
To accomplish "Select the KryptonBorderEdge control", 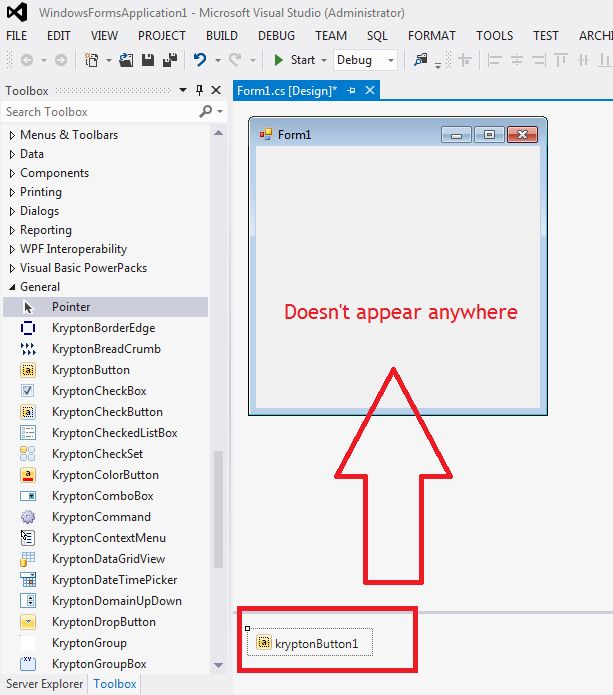I will click(x=105, y=328).
